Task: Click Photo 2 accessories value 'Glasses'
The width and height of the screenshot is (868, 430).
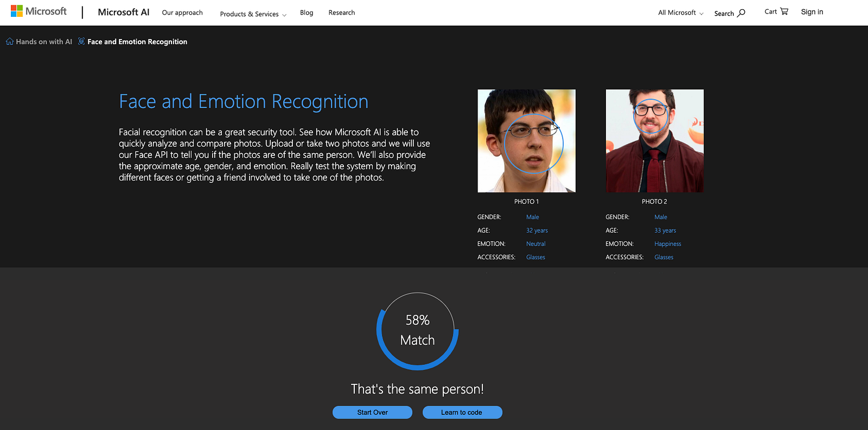Action: (x=664, y=257)
